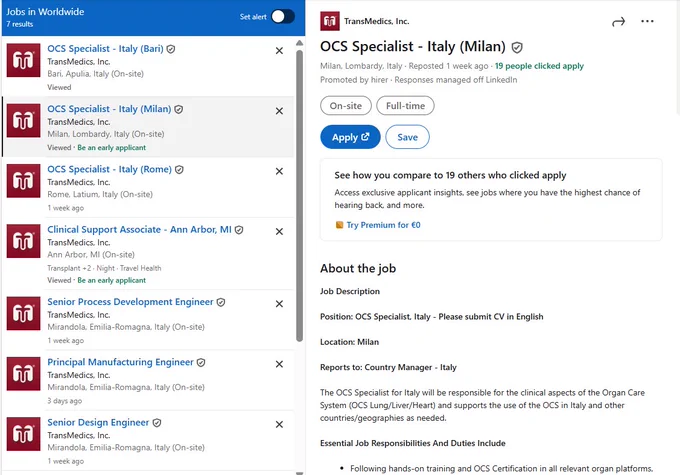Open Clinical Support Associate - Ann Arbor job
The height and width of the screenshot is (475, 680).
point(139,229)
